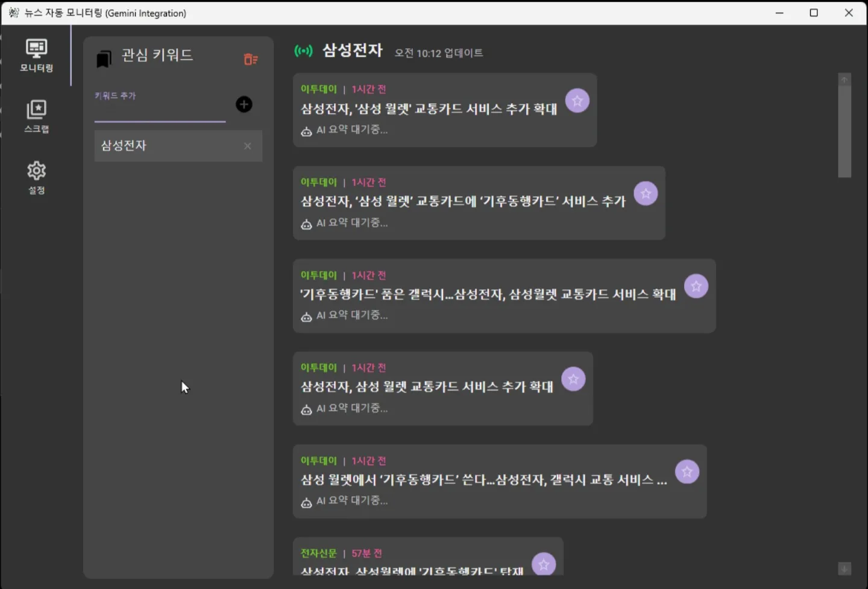
Task: Click the 57분 전 time label
Action: click(367, 553)
